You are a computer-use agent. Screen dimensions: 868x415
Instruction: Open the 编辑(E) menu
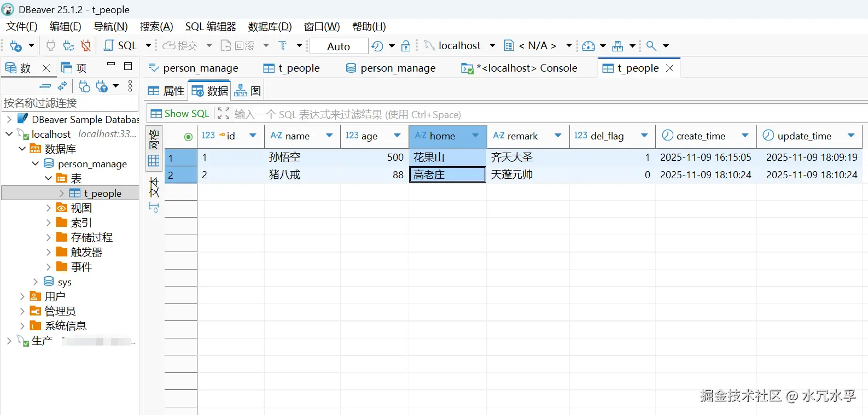66,27
